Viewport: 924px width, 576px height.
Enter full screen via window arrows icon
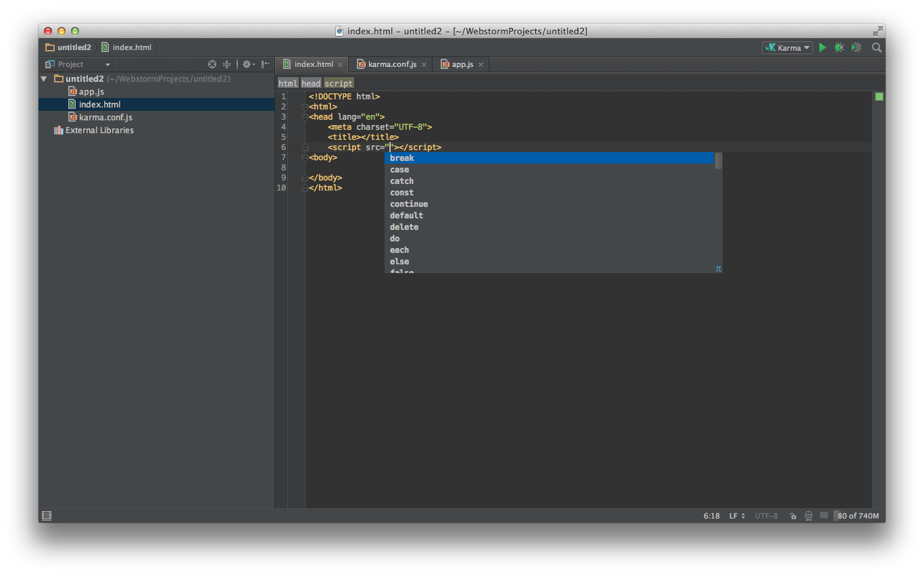(x=877, y=31)
